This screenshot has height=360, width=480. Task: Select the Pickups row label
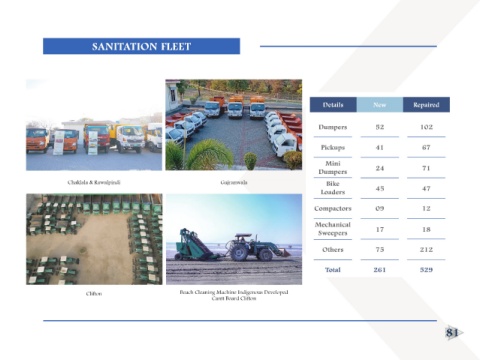(x=333, y=147)
